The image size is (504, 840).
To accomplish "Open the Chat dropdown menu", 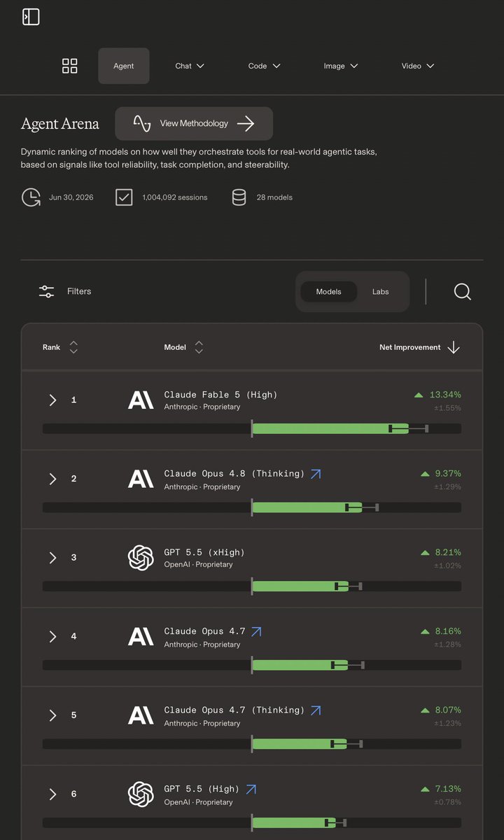I will [190, 66].
